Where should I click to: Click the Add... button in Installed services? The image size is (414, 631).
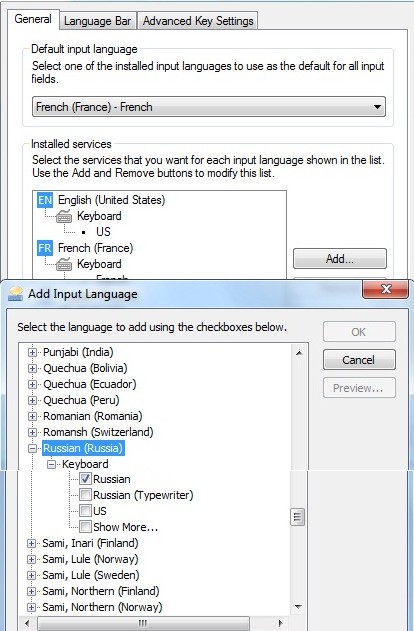[340, 259]
